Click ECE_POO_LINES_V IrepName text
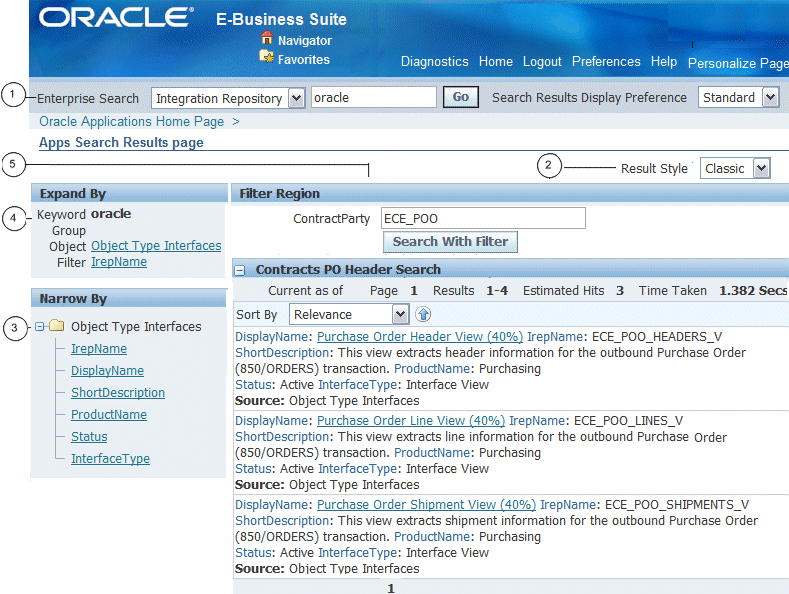 pyautogui.click(x=628, y=421)
